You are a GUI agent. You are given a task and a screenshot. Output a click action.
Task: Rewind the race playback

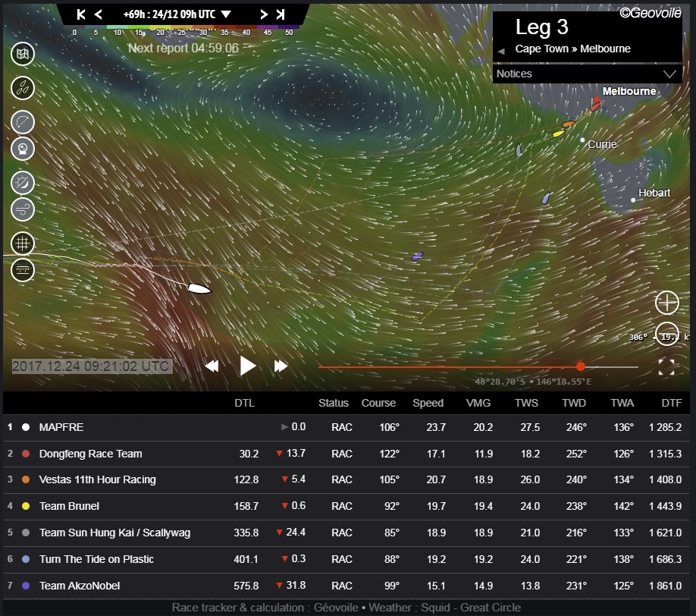(x=212, y=366)
